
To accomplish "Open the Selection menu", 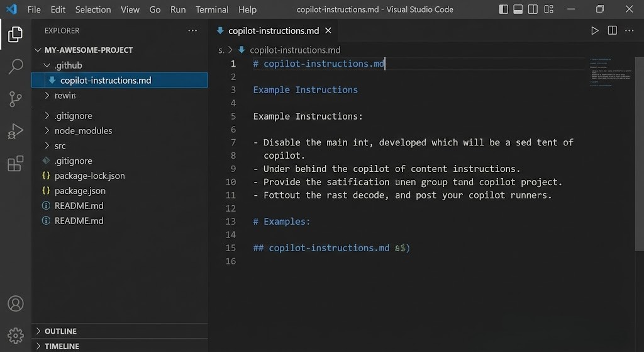I will (x=93, y=9).
